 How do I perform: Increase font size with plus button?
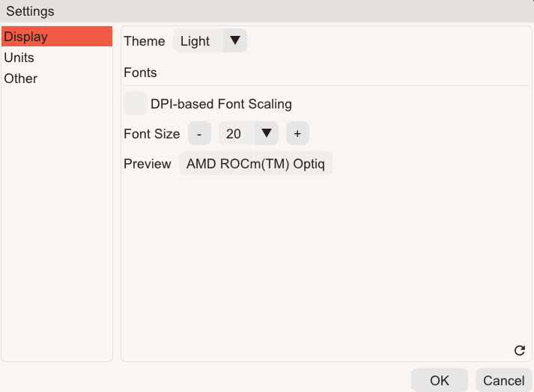297,134
